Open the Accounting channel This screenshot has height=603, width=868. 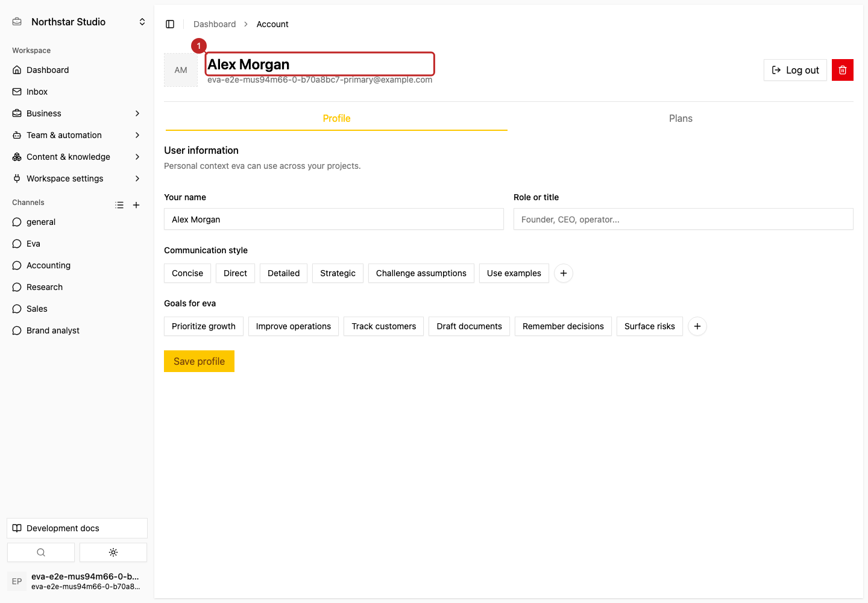click(77, 265)
